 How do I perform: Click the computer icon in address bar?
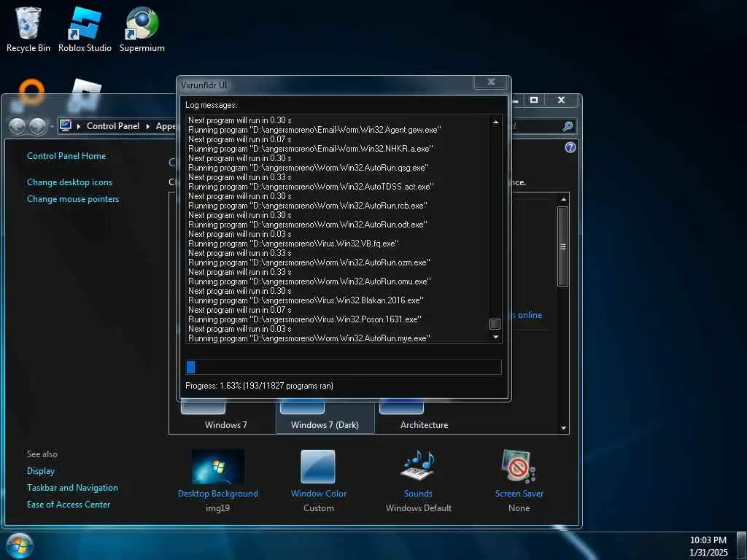point(66,125)
